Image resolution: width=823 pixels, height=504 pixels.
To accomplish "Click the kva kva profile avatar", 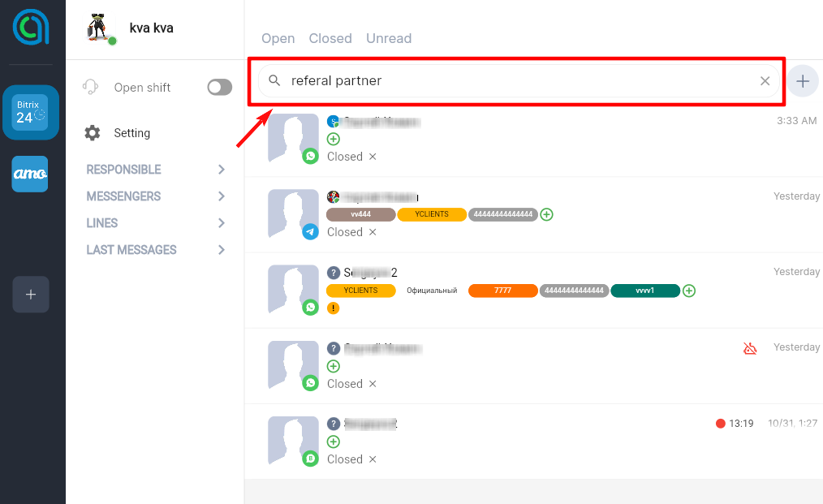I will [101, 29].
